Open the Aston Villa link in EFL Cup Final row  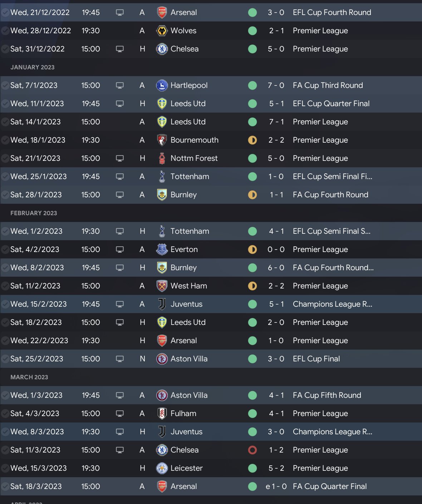click(x=189, y=359)
